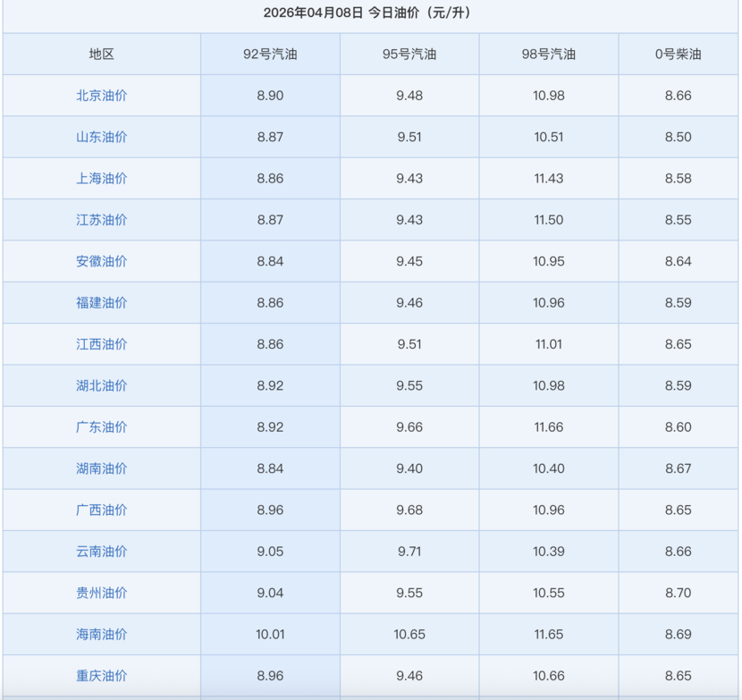Click the 福建油价 link
Screen dimensions: 742x700
pos(102,303)
